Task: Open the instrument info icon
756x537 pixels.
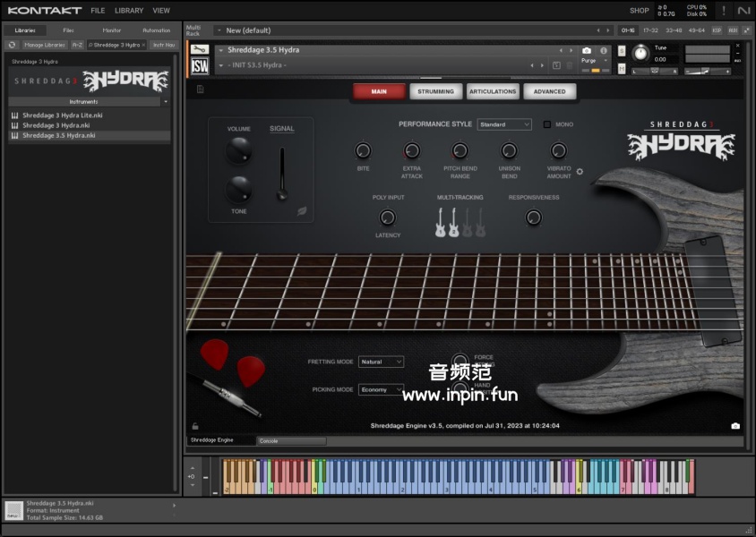Action: 604,51
